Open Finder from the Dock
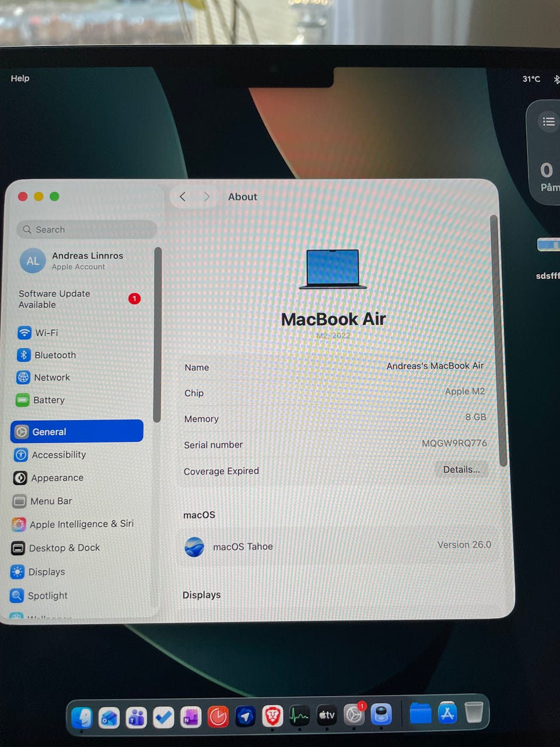The image size is (560, 747). pyautogui.click(x=82, y=717)
